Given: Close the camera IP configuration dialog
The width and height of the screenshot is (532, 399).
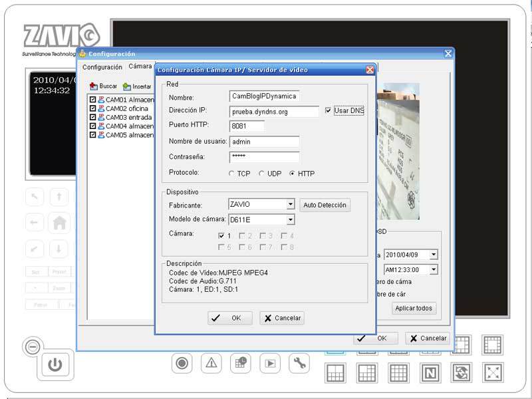Looking at the screenshot, I should [x=370, y=70].
